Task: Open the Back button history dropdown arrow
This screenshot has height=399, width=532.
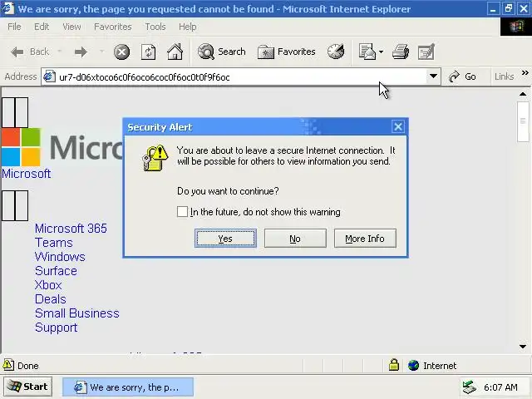Action: click(60, 52)
